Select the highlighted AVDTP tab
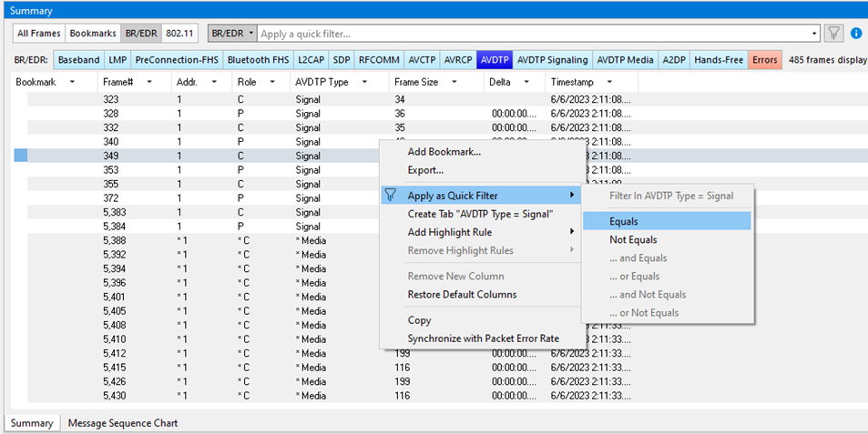The height and width of the screenshot is (434, 868). [x=495, y=60]
